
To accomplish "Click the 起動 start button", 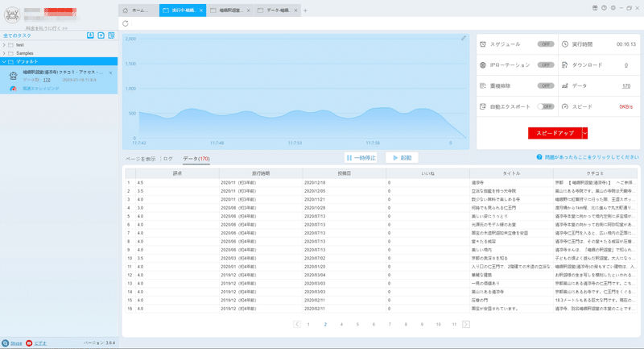I will (402, 157).
